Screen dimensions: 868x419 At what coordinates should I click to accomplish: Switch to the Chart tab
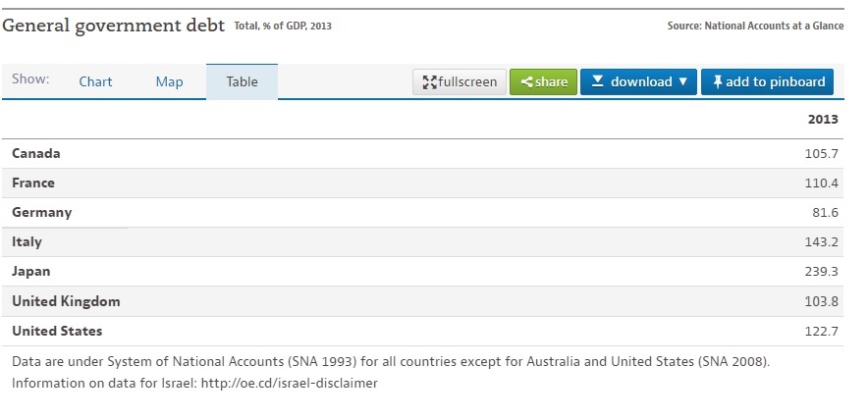(95, 81)
